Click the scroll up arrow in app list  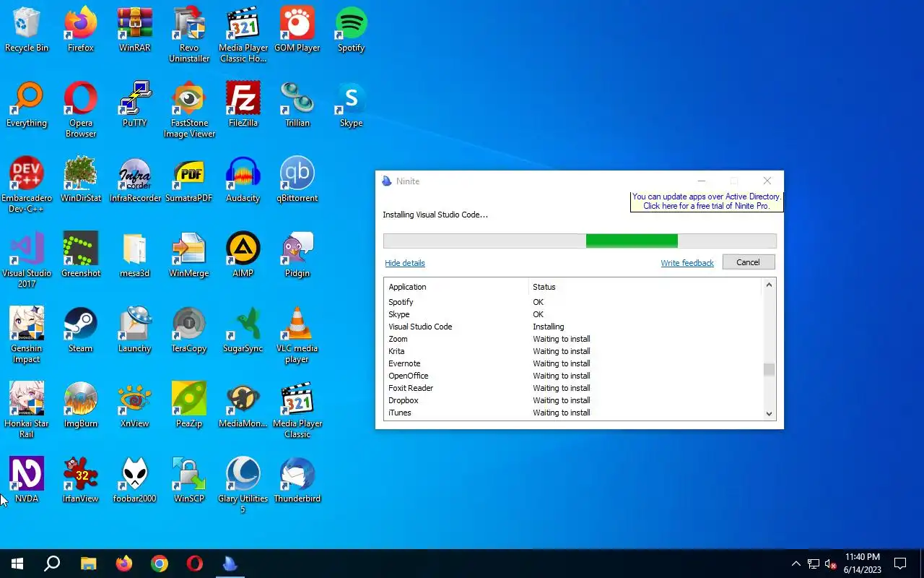[x=769, y=285]
